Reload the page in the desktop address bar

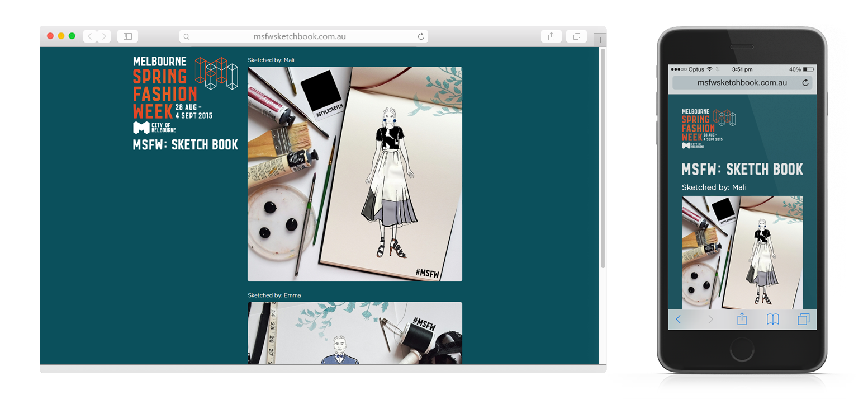pyautogui.click(x=421, y=36)
